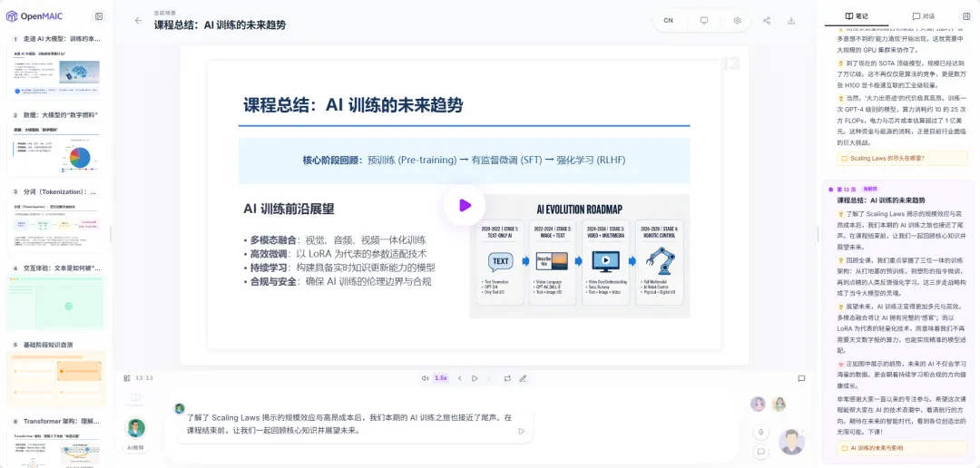Activate the pencil whiteboard tool
This screenshot has width=980, height=468.
coord(524,378)
